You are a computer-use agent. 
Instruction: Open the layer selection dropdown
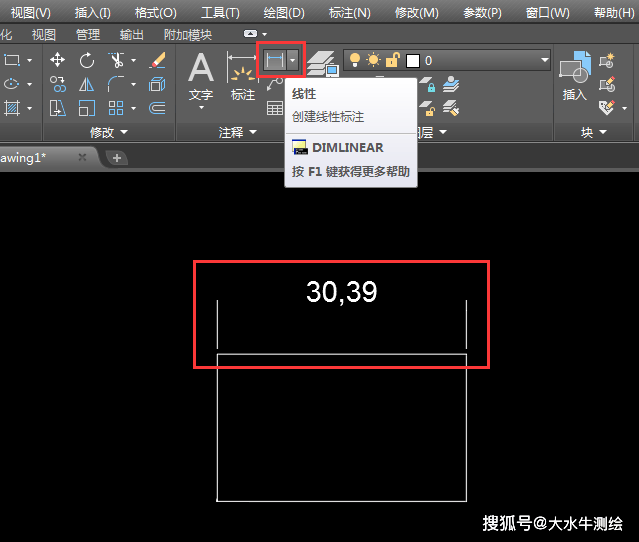(x=544, y=61)
